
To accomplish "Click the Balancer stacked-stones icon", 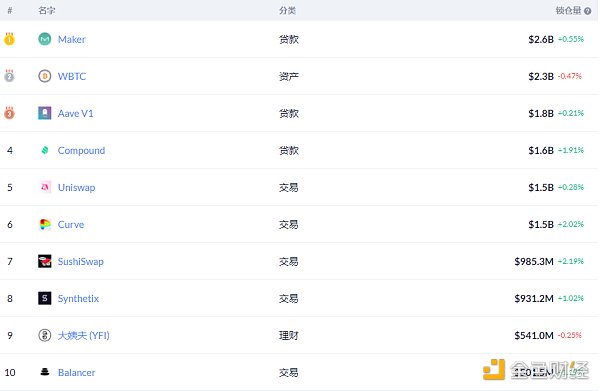I will [45, 372].
